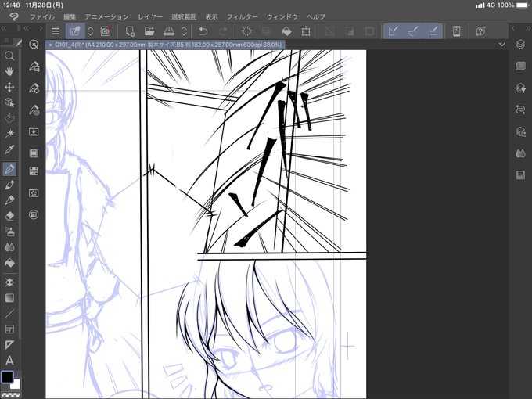Screen dimensions: 532x399
Task: Open the Material folder palette icon
Action: (x=34, y=193)
